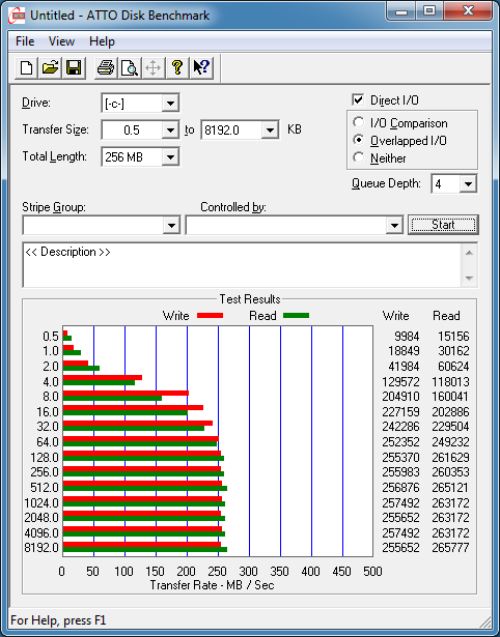Viewport: 500px width, 637px height.
Task: Open Print Preview toolbar icon
Action: coord(130,67)
